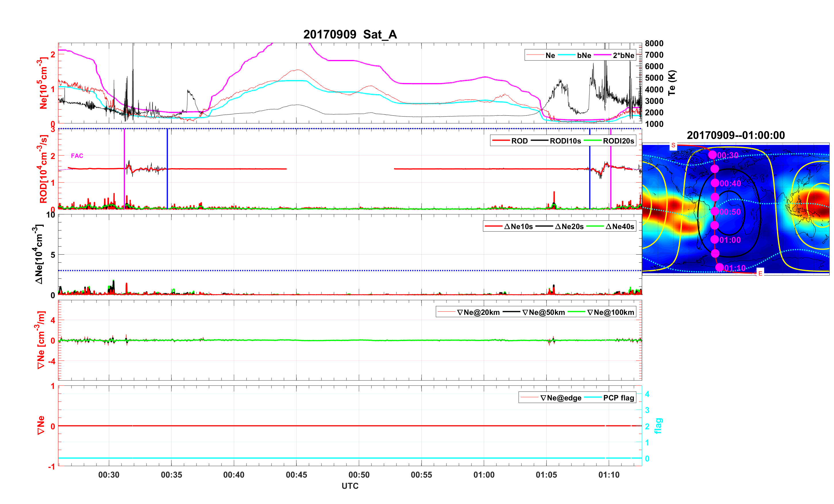The width and height of the screenshot is (834, 504).
Task: Click the red E end marker on map
Action: pyautogui.click(x=760, y=273)
